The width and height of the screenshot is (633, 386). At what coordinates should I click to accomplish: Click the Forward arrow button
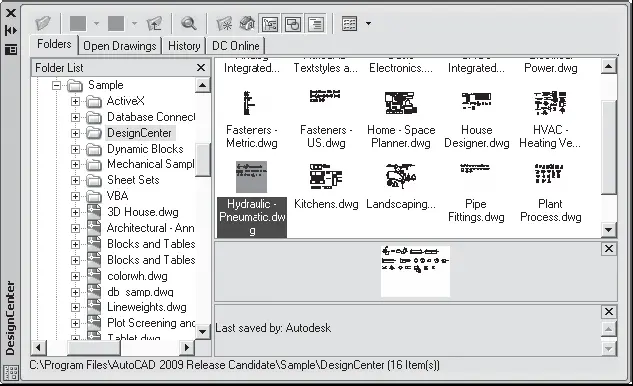click(116, 23)
